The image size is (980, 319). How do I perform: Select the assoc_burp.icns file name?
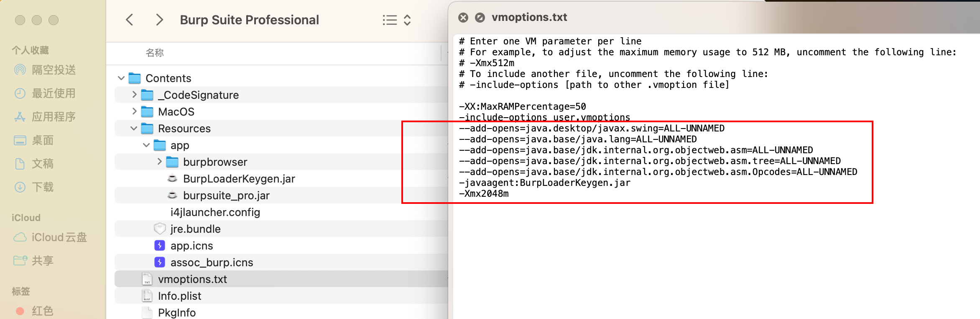point(212,262)
